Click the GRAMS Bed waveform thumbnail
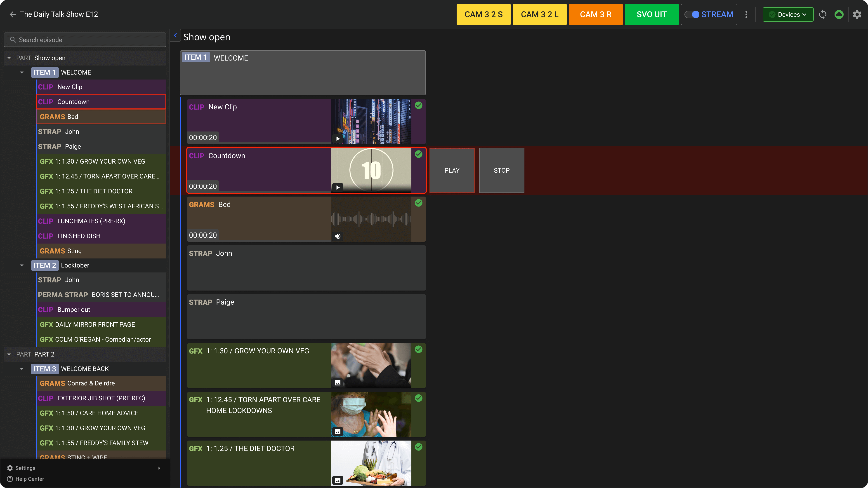Screen dimensions: 868x488 pyautogui.click(x=371, y=219)
